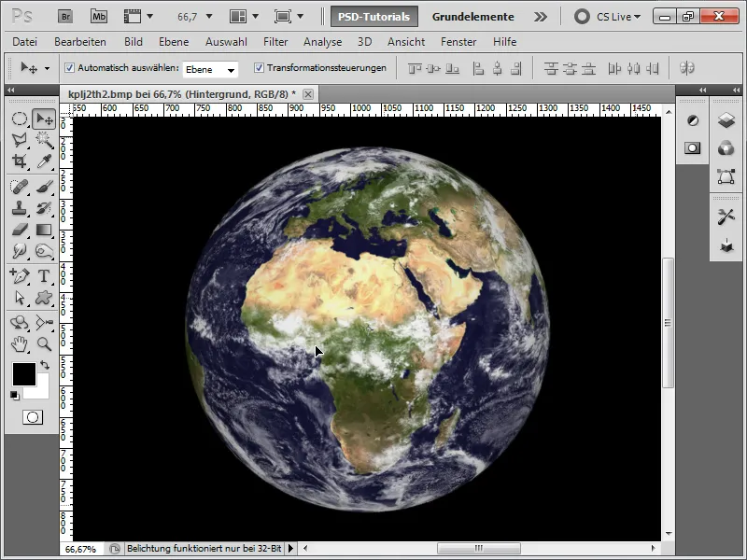Screen dimensions: 747x560
Task: Toggle Transformationssteuerungen checkbox
Action: 259,67
